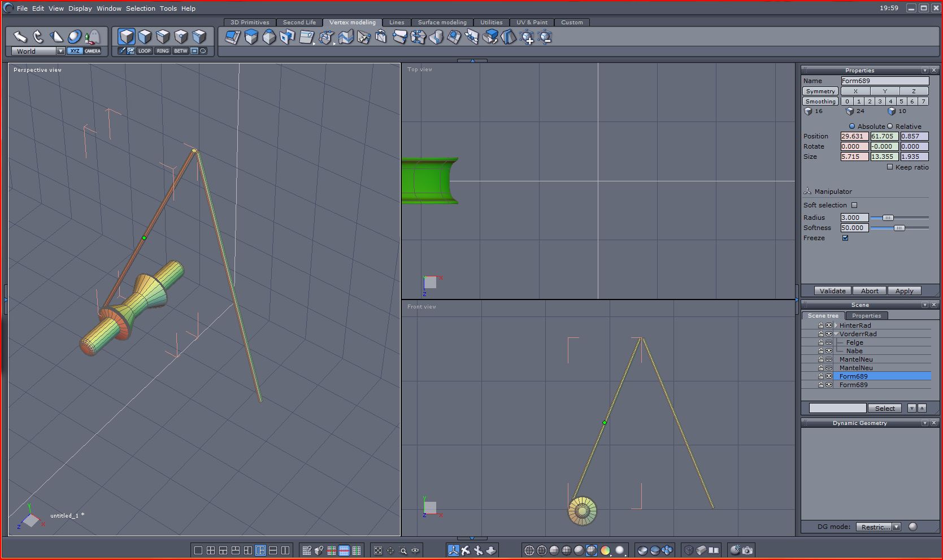The width and height of the screenshot is (943, 560).
Task: Switch to the 3D Primitives tab
Action: (x=250, y=23)
